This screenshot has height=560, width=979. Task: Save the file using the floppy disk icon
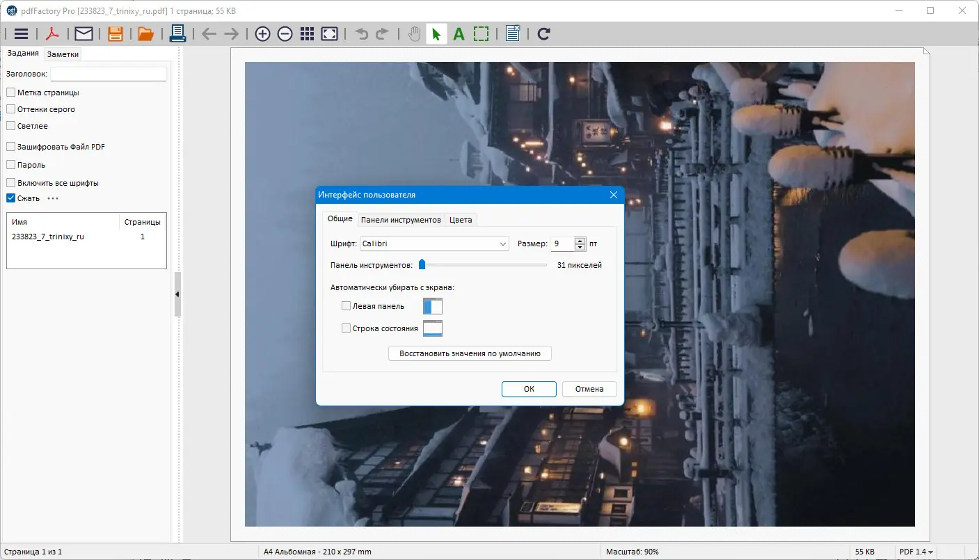point(115,34)
